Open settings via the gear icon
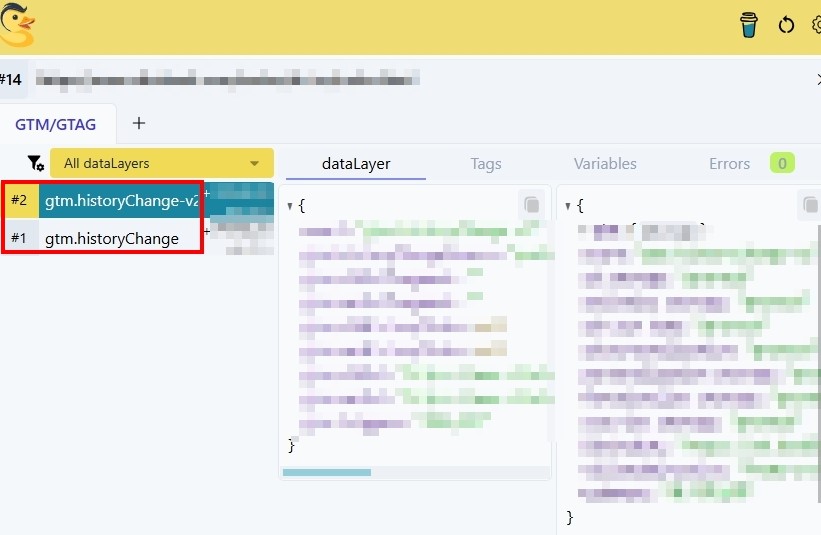 pos(816,26)
